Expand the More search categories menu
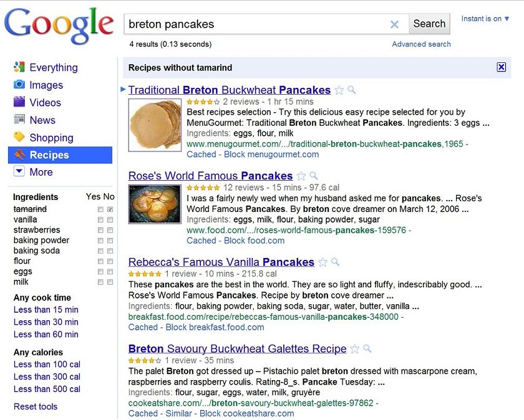 (x=19, y=172)
